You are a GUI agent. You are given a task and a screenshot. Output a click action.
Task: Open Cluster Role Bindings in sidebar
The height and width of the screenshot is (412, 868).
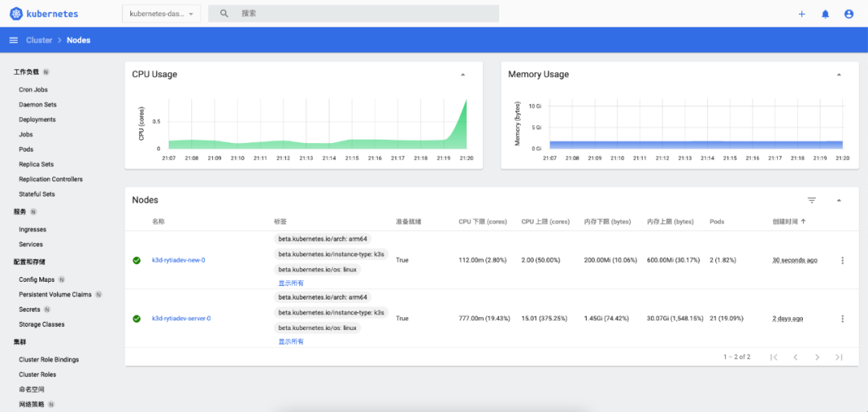click(x=49, y=360)
